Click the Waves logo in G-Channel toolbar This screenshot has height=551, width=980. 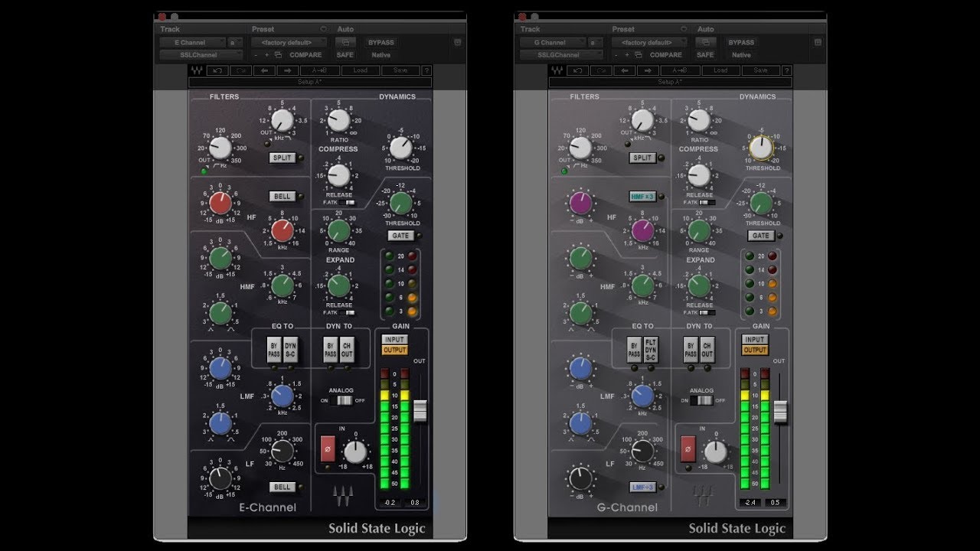[557, 70]
